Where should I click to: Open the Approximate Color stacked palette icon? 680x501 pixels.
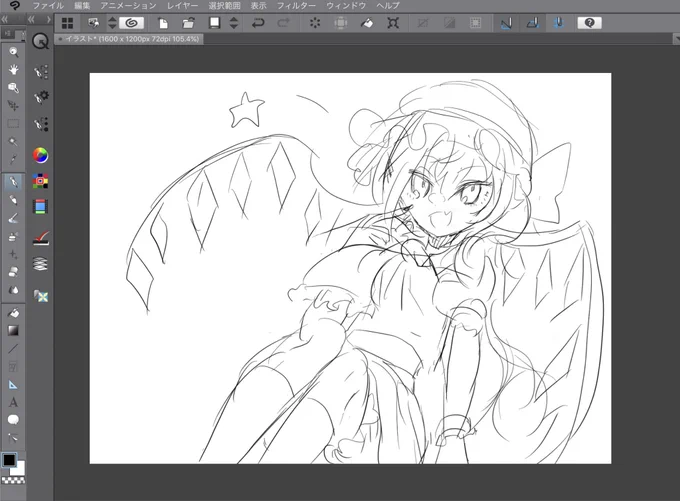40,264
